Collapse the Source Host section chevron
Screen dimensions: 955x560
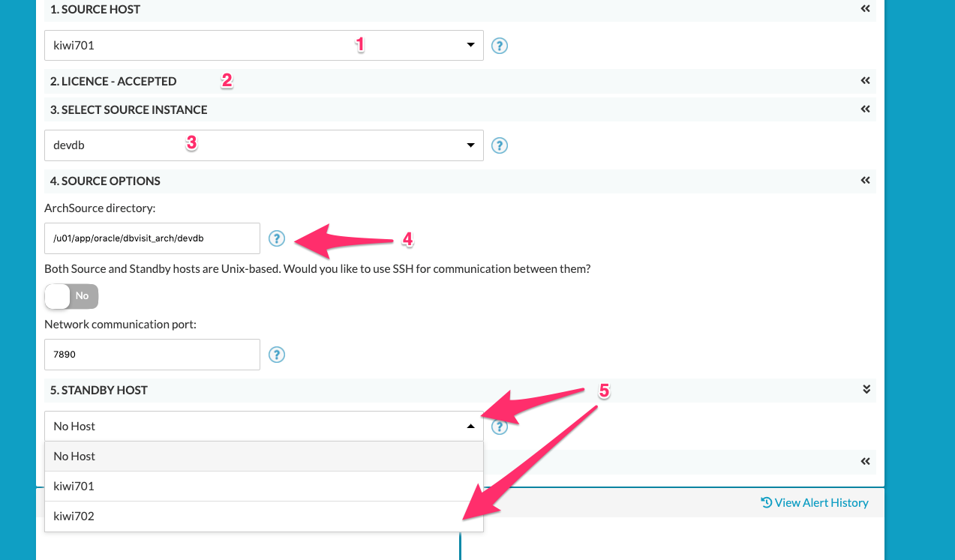tap(866, 9)
